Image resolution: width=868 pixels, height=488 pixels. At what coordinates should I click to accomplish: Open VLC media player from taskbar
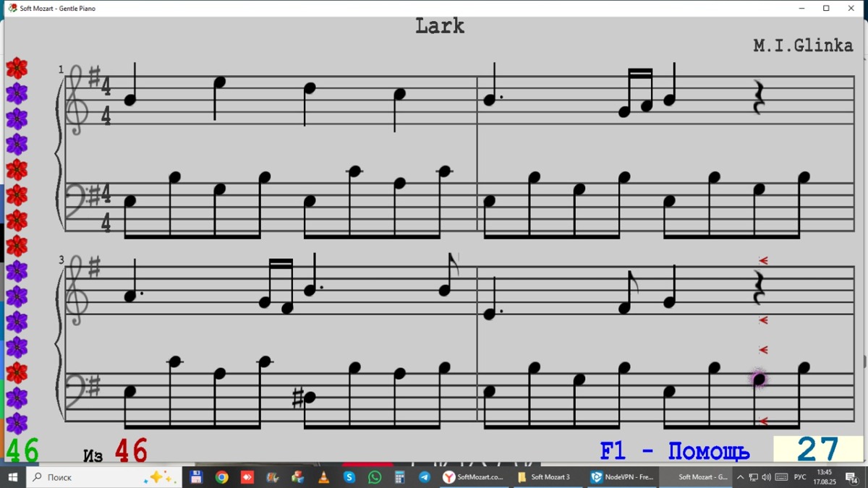pos(323,477)
